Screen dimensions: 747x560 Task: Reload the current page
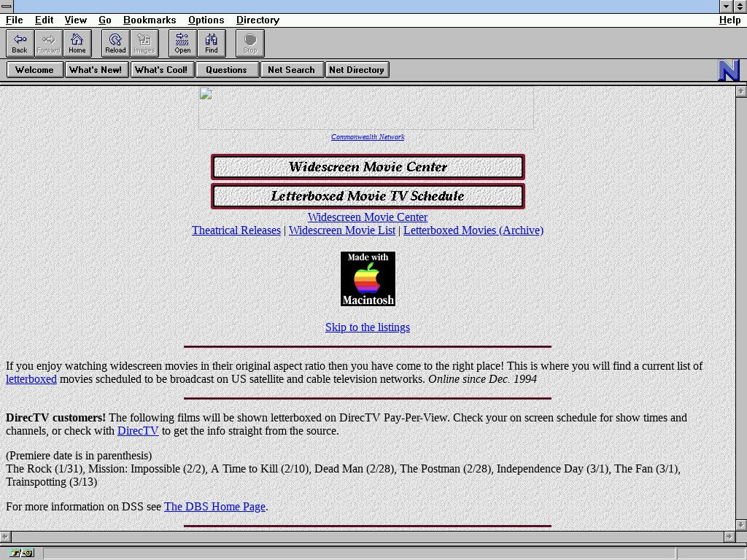click(x=115, y=43)
